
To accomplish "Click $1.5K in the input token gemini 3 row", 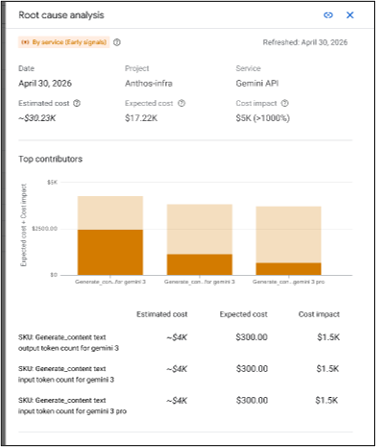I will 328,369.
